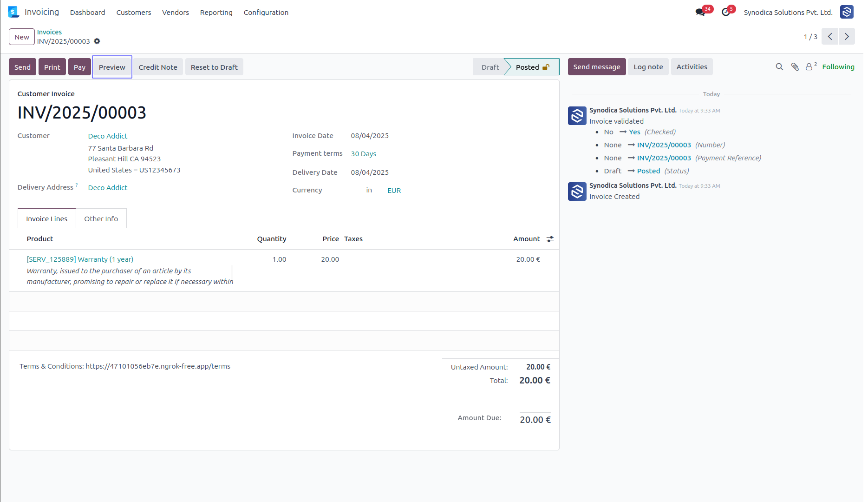Image resolution: width=868 pixels, height=502 pixels.
Task: Click INV/2025/00003 link in Number change log
Action: click(x=664, y=145)
